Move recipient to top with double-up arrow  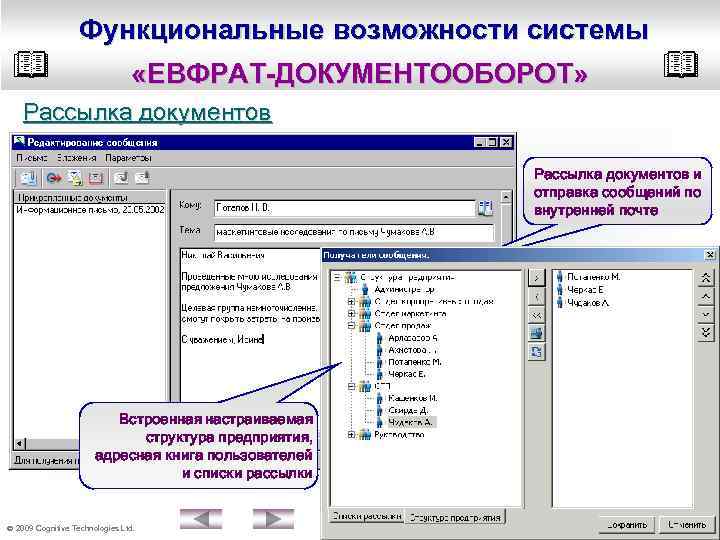pos(706,278)
